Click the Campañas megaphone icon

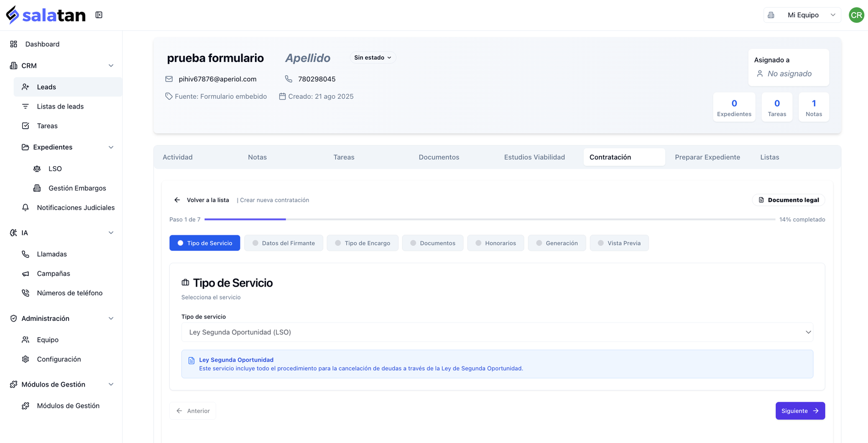pos(25,274)
